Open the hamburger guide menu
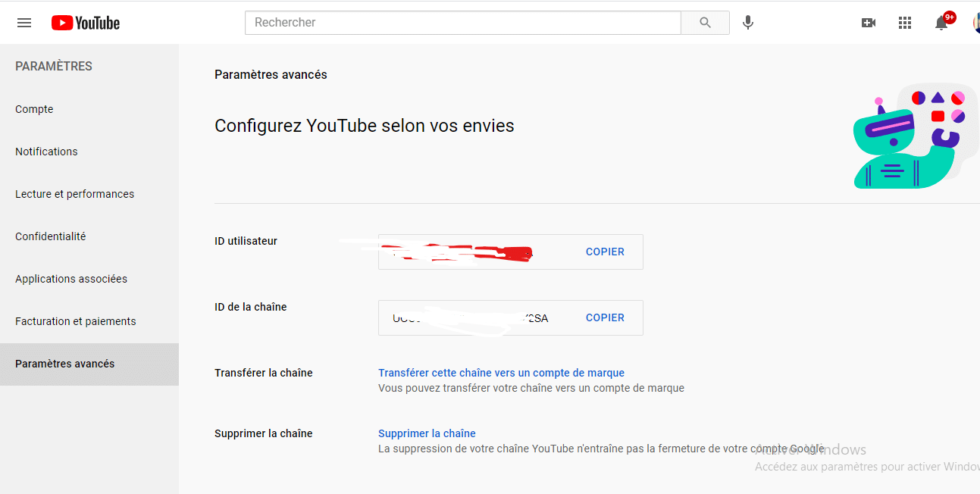 [24, 23]
